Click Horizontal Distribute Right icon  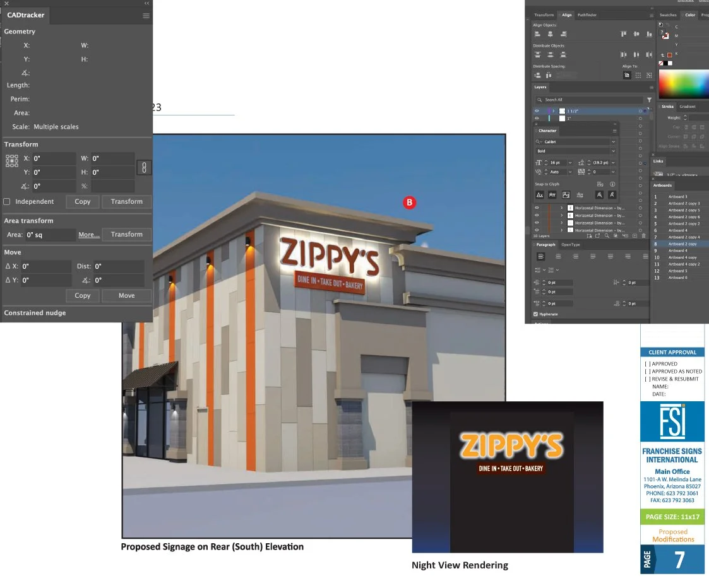(x=649, y=55)
